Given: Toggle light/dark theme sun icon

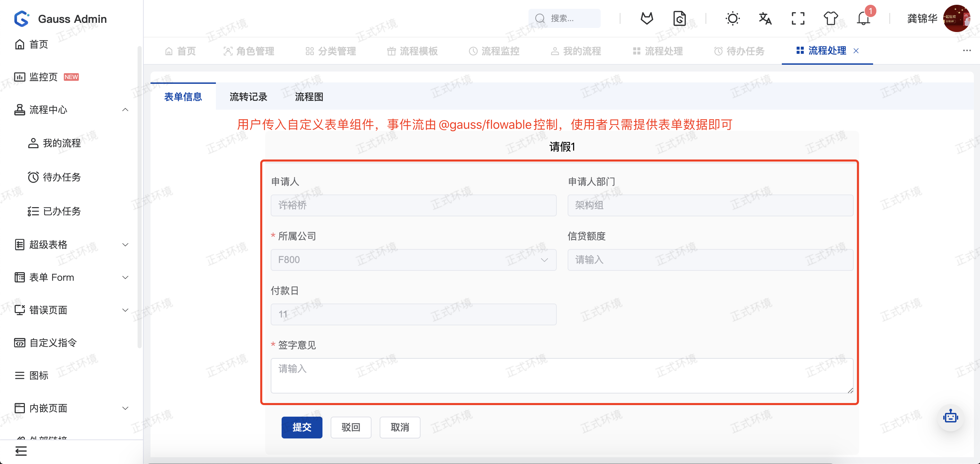Looking at the screenshot, I should [732, 18].
